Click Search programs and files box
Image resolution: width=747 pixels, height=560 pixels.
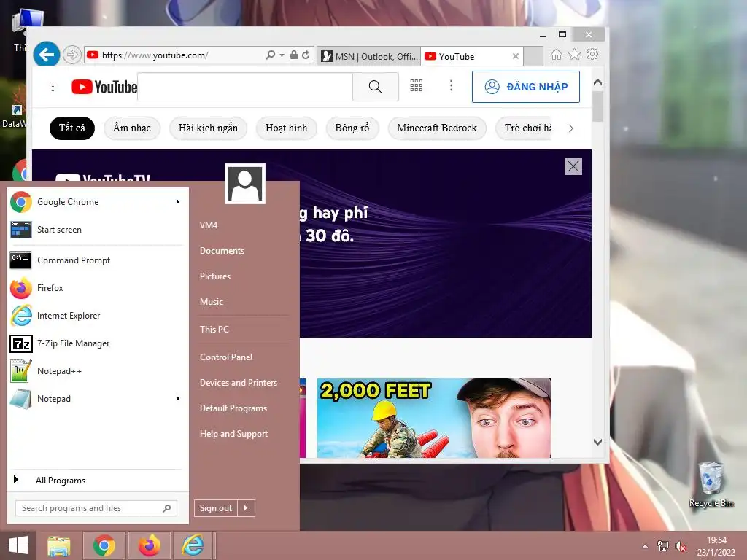pyautogui.click(x=96, y=508)
